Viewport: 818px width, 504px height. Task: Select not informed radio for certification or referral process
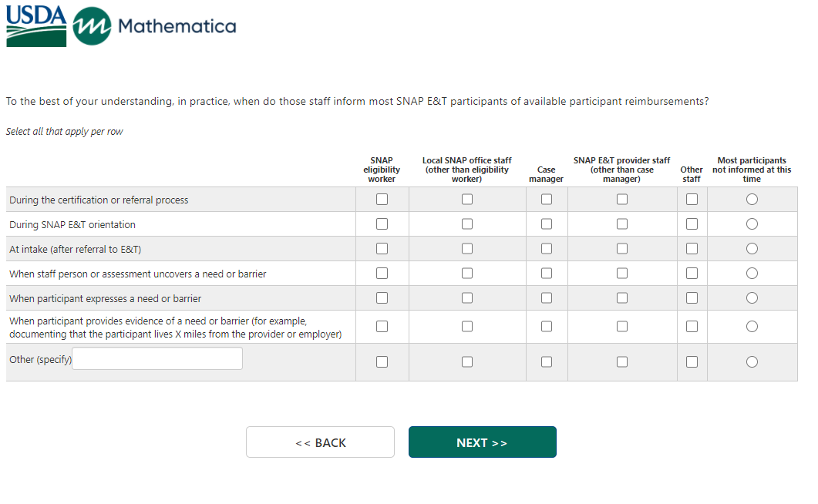point(752,200)
